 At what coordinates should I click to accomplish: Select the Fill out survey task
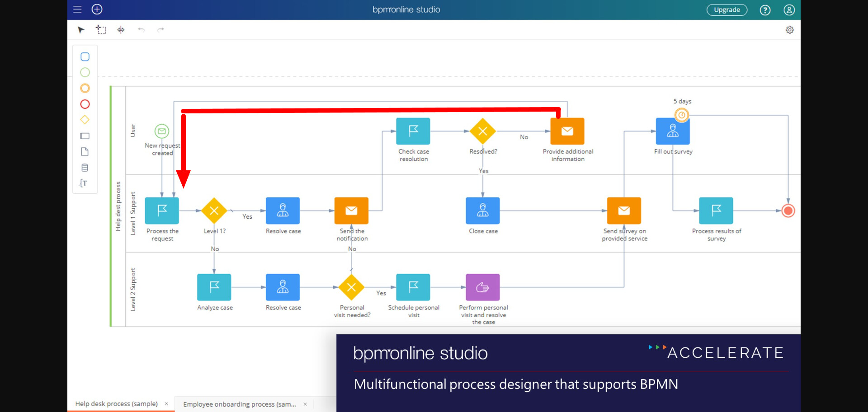click(x=673, y=132)
